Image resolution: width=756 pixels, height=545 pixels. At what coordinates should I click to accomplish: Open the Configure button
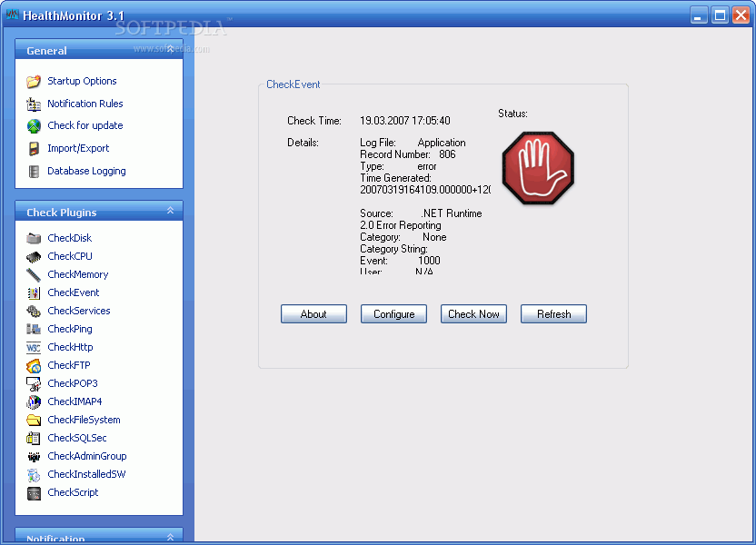pos(394,314)
